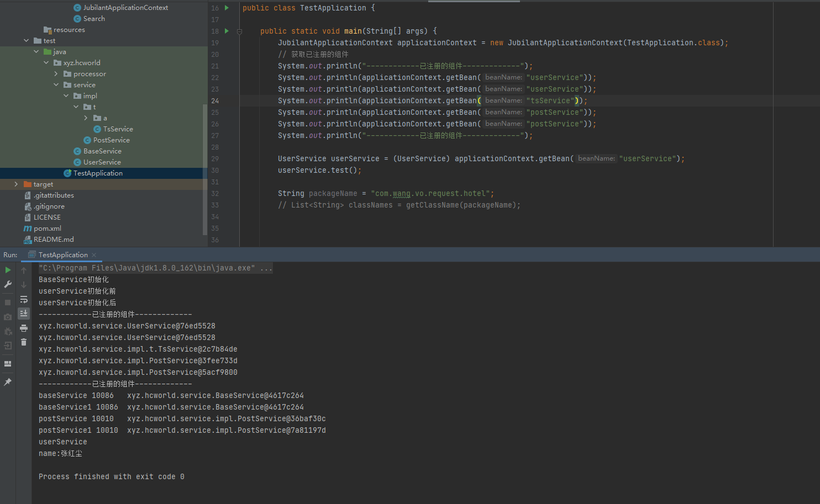
Task: Pin the Run tab with pin icon
Action: click(x=8, y=382)
